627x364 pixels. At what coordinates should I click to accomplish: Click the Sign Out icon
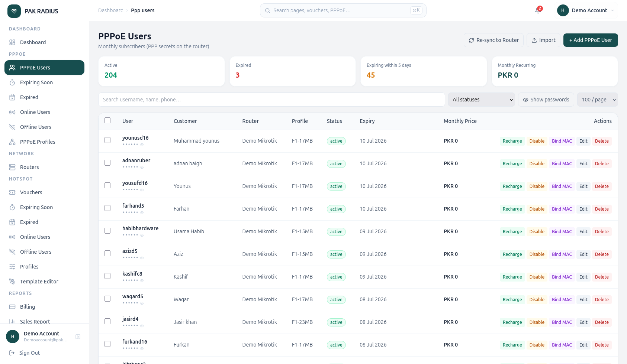point(12,353)
